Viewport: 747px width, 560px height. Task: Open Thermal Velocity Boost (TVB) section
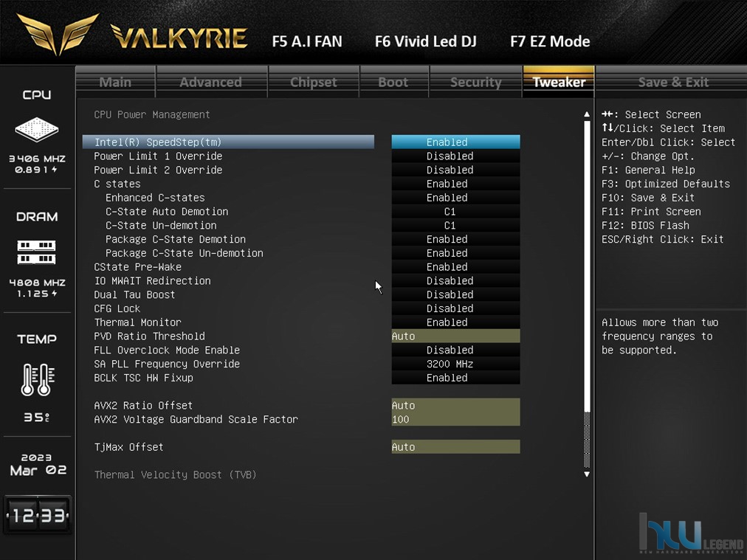click(176, 474)
